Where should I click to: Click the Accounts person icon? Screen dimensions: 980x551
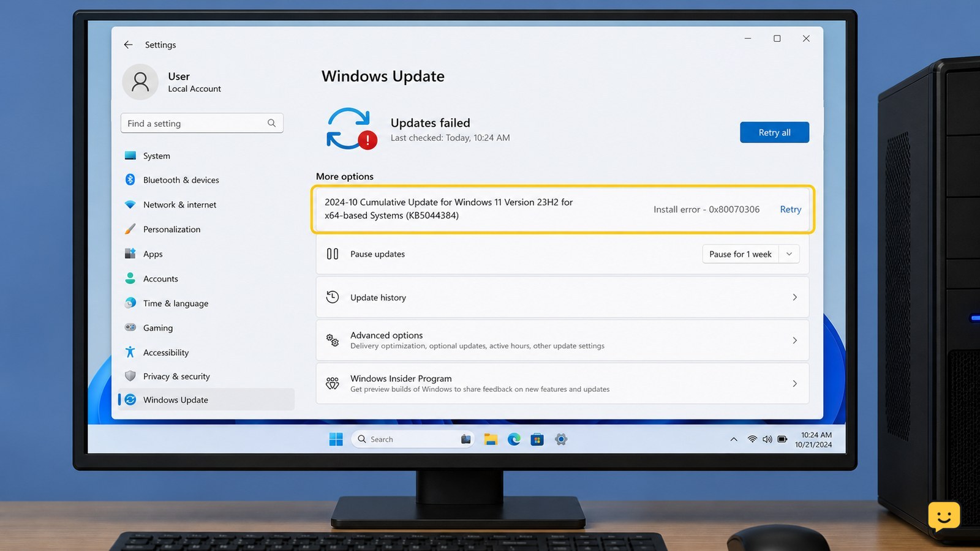130,279
